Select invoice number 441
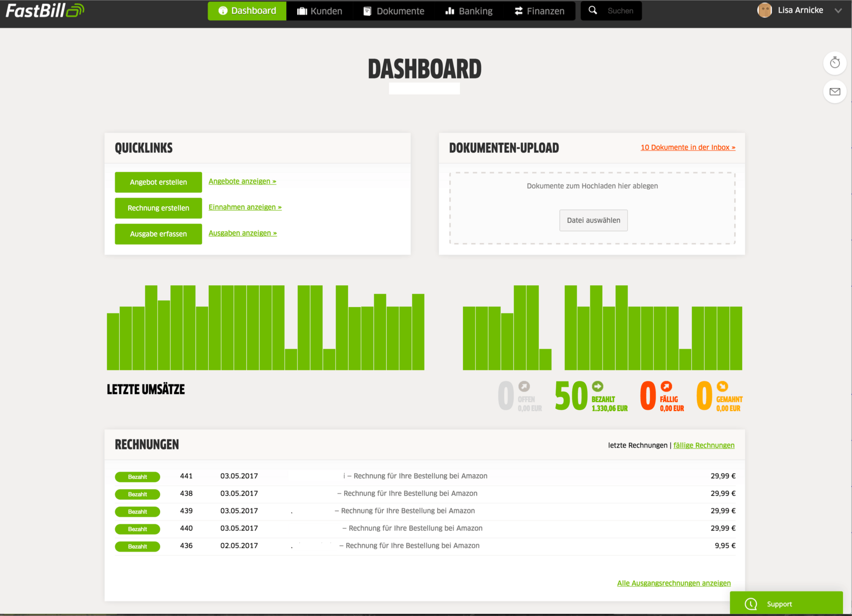The height and width of the screenshot is (616, 852). [x=186, y=476]
